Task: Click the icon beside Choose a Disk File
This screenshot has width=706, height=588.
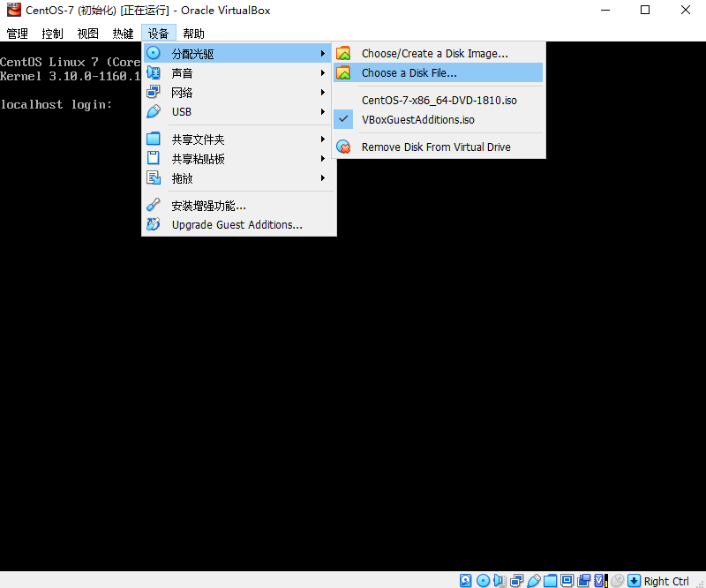Action: point(343,72)
